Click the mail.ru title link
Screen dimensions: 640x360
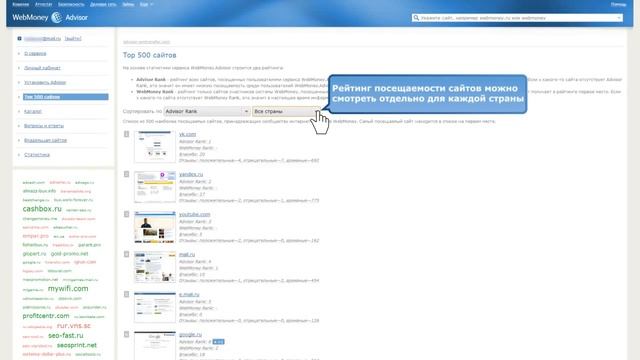click(x=187, y=254)
